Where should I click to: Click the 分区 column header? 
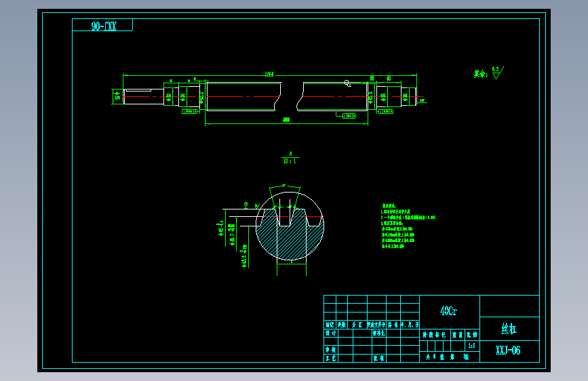click(357, 325)
